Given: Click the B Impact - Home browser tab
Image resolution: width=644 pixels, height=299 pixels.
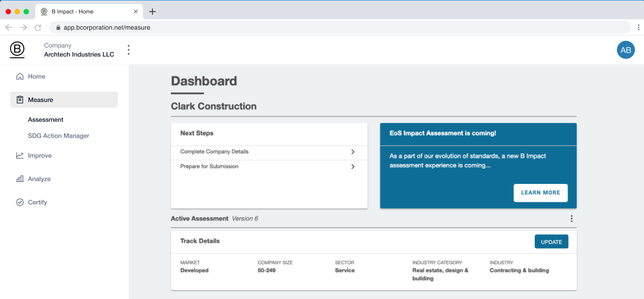Looking at the screenshot, I should click(89, 12).
